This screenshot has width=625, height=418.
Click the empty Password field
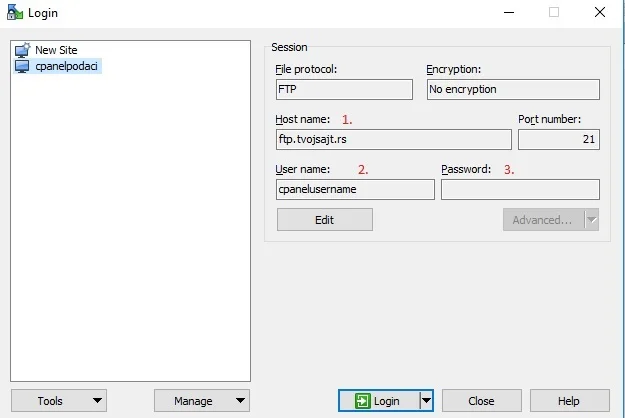pyautogui.click(x=520, y=189)
